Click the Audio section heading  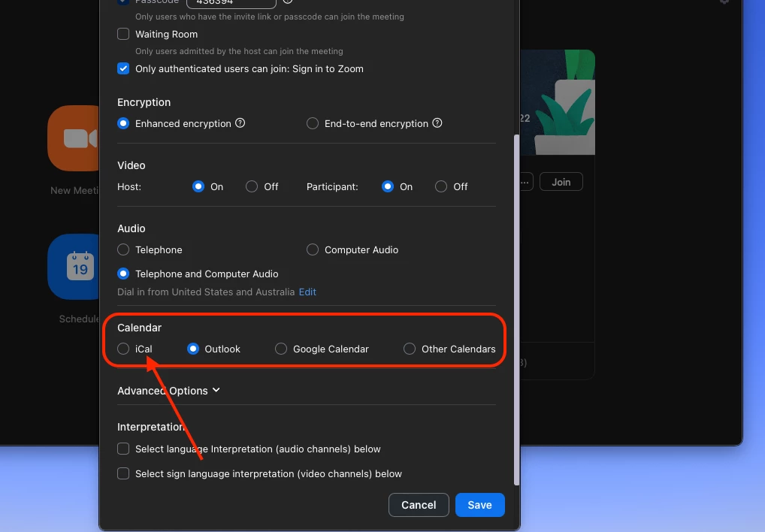pyautogui.click(x=132, y=228)
